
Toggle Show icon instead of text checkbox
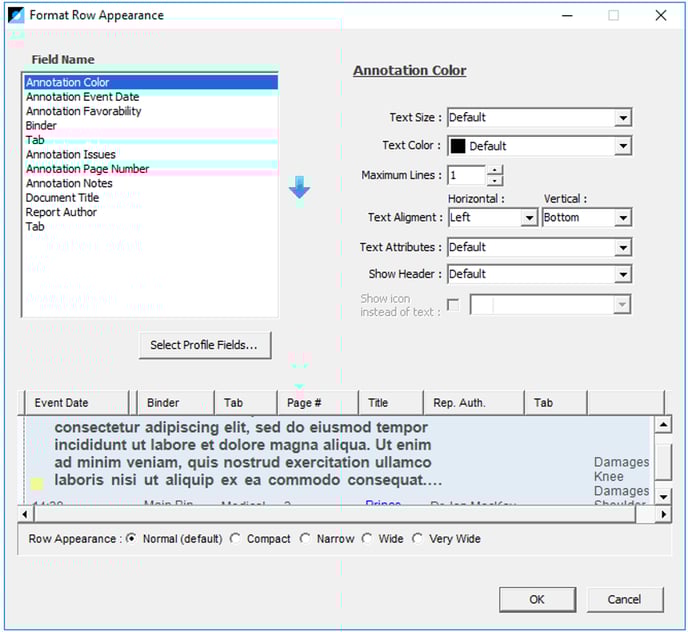tap(453, 305)
